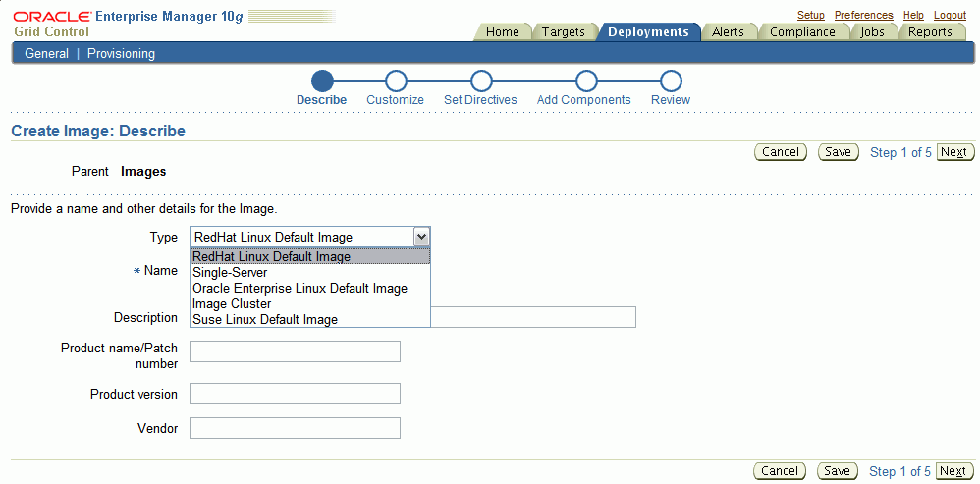The image size is (980, 484).
Task: Click the Describe step circle
Action: tap(322, 81)
